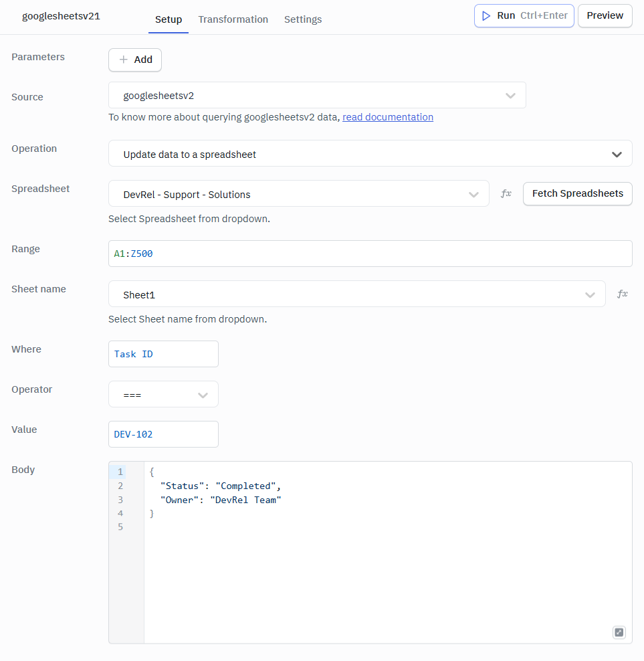
Task: Select the Setup tab
Action: point(169,19)
